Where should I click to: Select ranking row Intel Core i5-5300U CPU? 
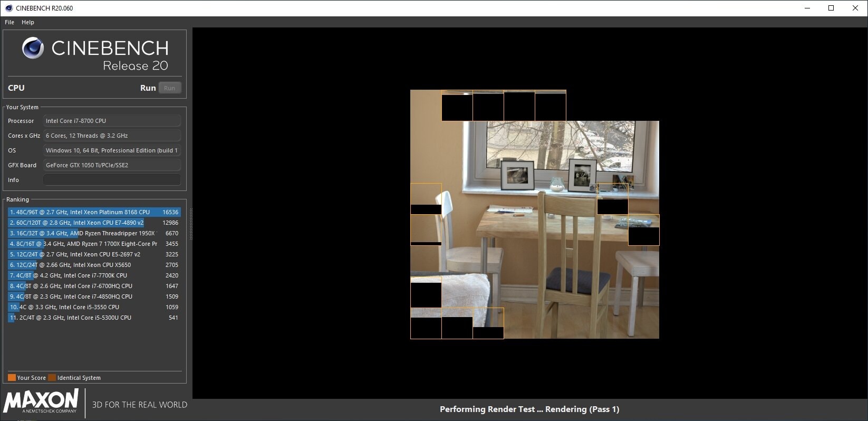click(94, 318)
